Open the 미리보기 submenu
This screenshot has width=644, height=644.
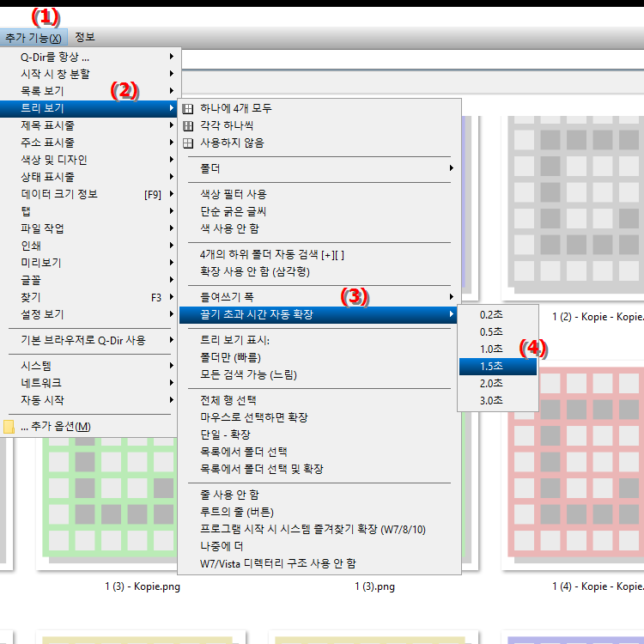(x=88, y=263)
